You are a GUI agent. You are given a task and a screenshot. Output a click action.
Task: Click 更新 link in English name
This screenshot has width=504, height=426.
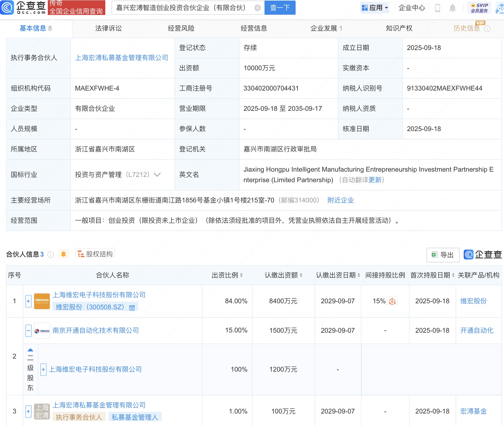[x=375, y=180]
